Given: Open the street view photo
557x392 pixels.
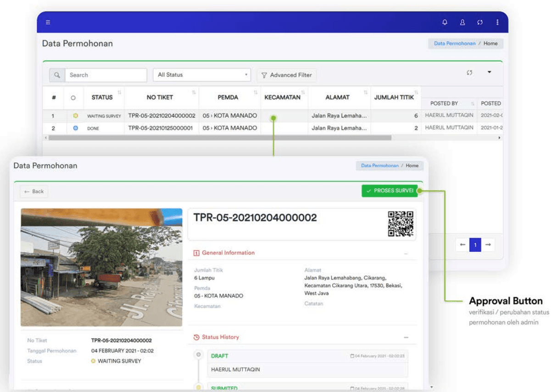Looking at the screenshot, I should tap(101, 267).
